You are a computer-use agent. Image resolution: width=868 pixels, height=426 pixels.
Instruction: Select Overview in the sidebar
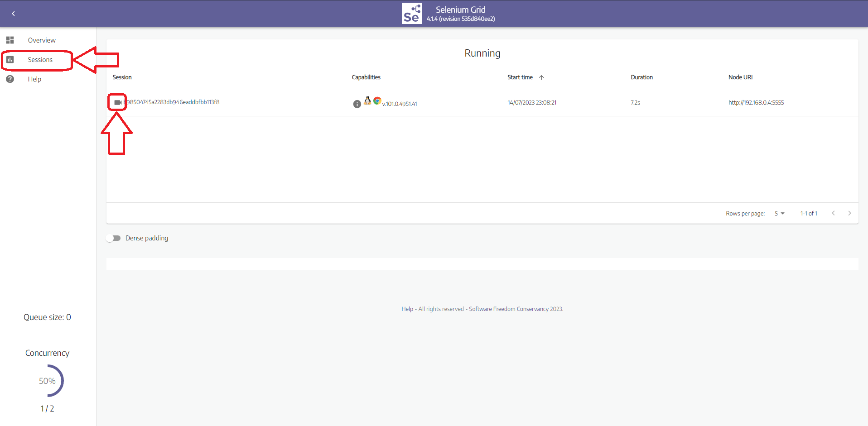pos(42,40)
